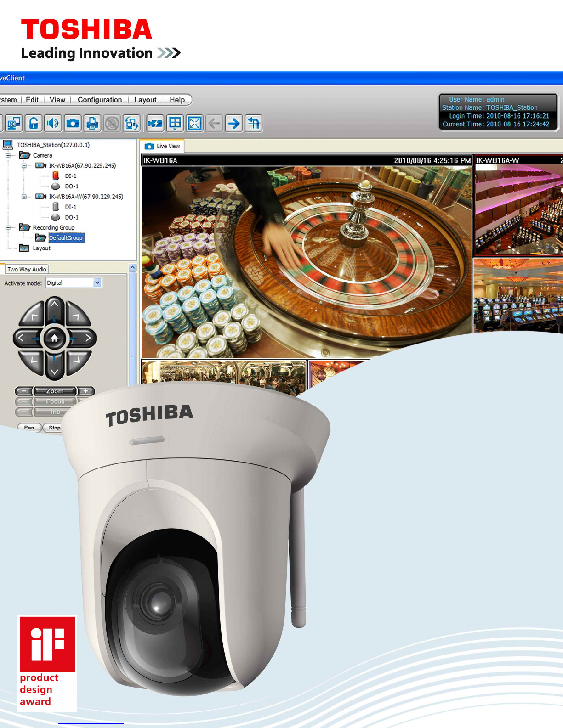Move camera down-right with PTZ diagonal button

[77, 362]
